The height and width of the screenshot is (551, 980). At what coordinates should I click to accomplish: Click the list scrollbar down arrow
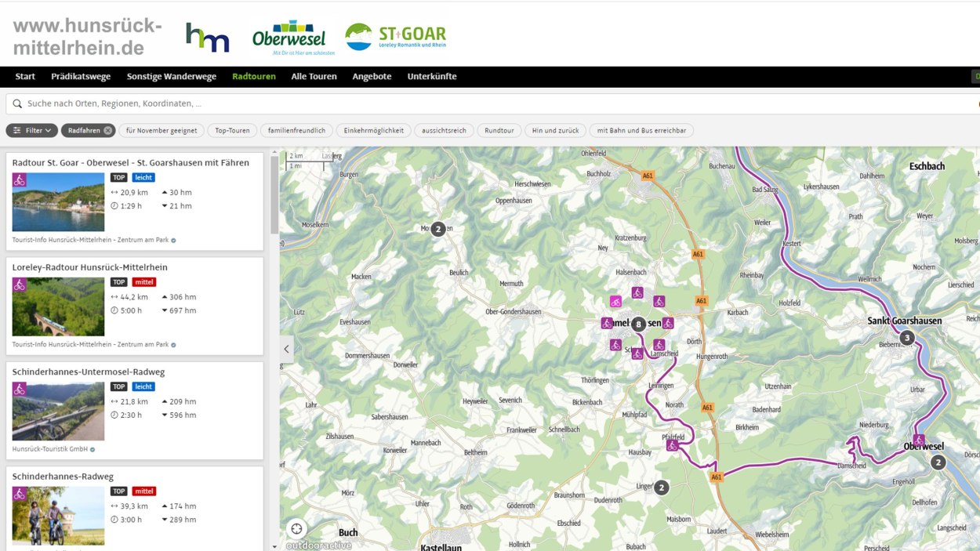click(x=274, y=546)
